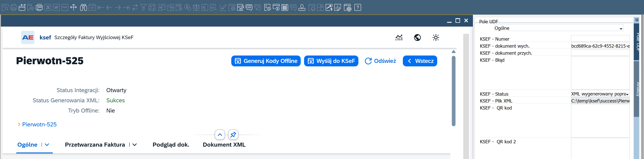Click the printer icon in the toolbar

pos(13,8)
